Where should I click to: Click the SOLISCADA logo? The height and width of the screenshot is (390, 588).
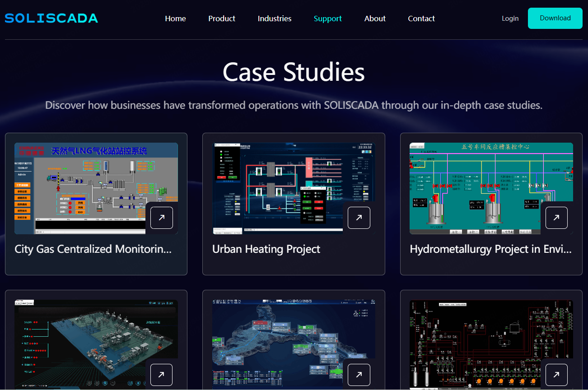coord(51,19)
